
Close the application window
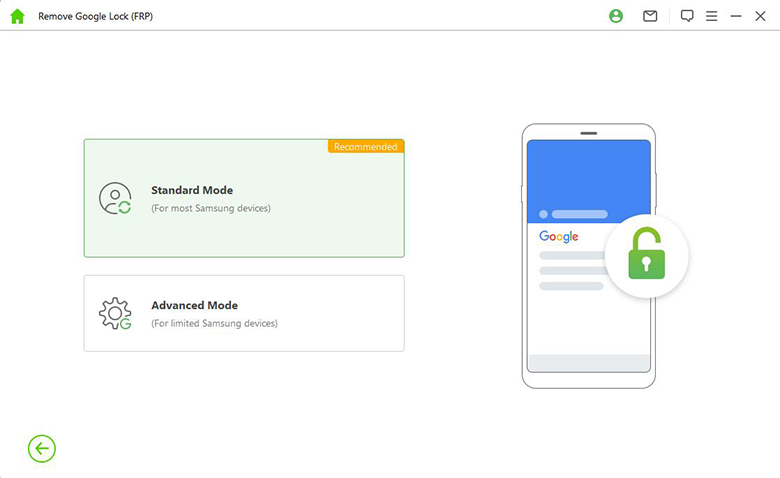click(x=760, y=16)
